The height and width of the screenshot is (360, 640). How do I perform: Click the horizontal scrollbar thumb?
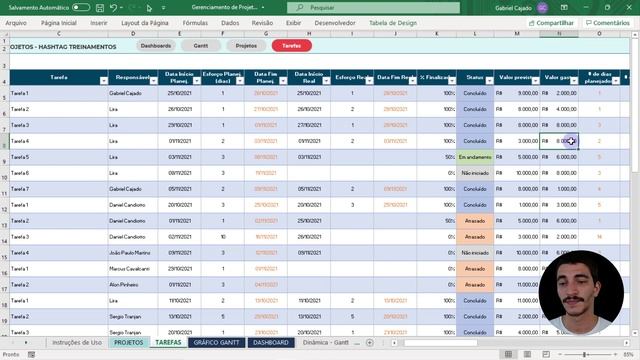(x=440, y=343)
